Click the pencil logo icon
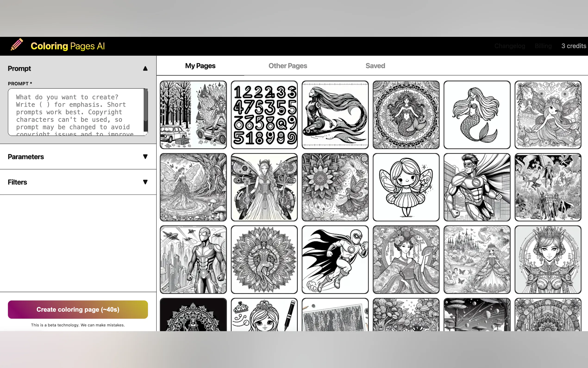Viewport: 588px width, 368px height. (17, 45)
